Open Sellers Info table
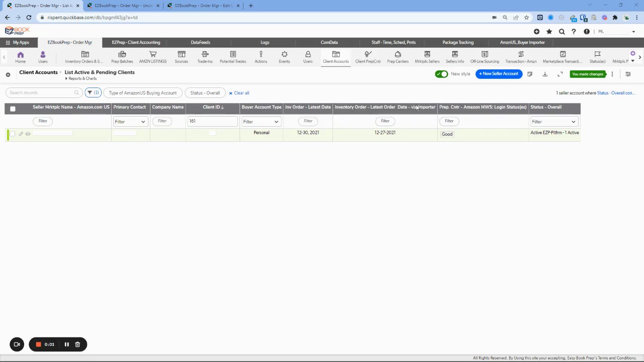 point(455,57)
